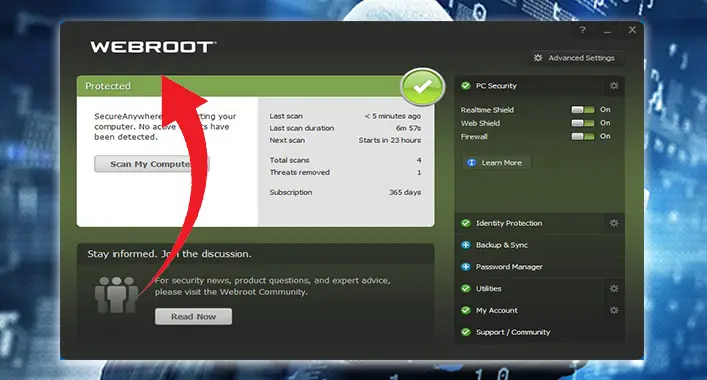The width and height of the screenshot is (707, 380).
Task: Click the Learn More info icon
Action: tap(471, 163)
